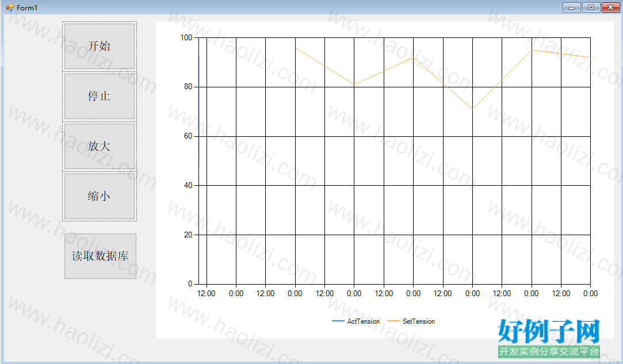623x364 pixels.
Task: Click the Y-axis label 100
Action: 186,37
